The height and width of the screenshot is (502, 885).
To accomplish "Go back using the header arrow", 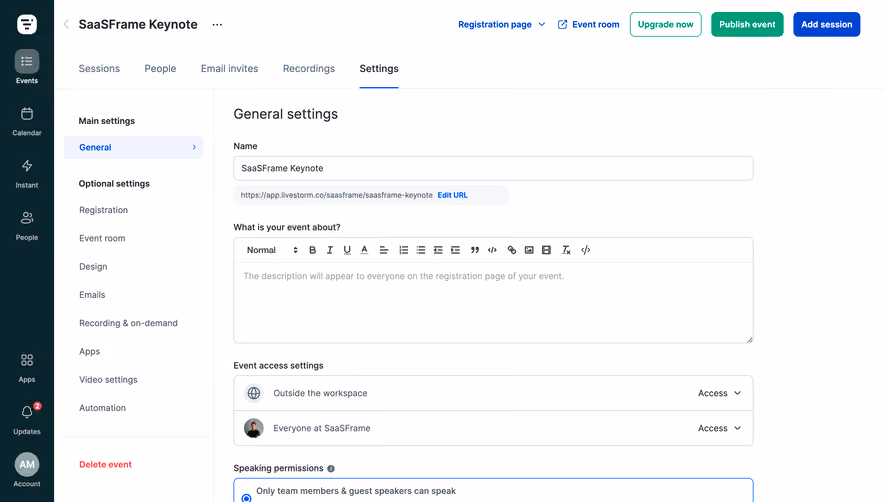I will tap(67, 24).
